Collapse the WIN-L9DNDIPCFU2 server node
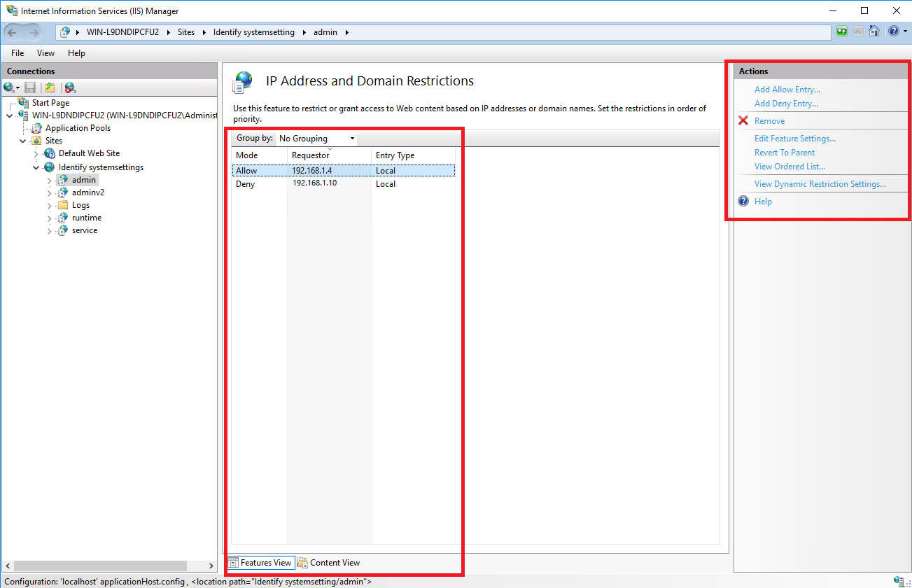This screenshot has height=588, width=912. [9, 115]
